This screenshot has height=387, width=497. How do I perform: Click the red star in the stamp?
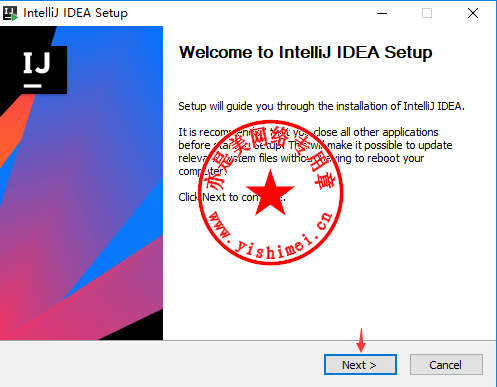click(x=270, y=193)
